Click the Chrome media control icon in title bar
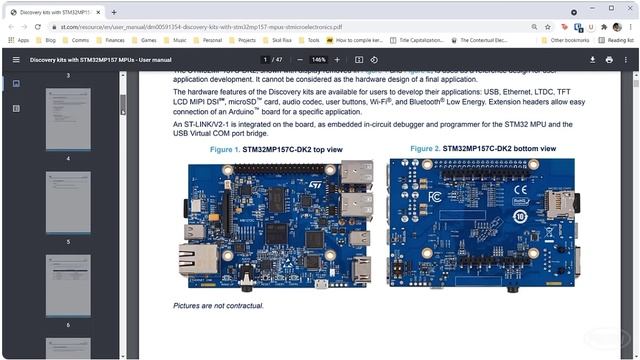The height and width of the screenshot is (360, 640). click(574, 12)
